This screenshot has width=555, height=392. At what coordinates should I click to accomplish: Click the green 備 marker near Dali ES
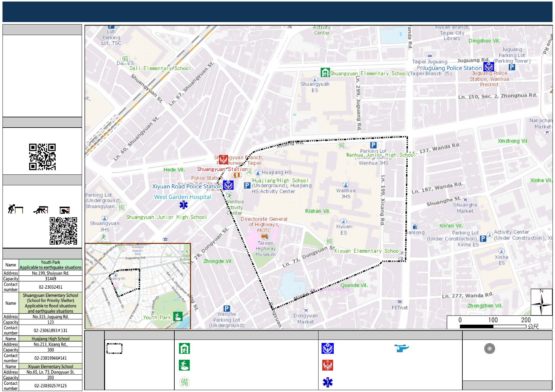(125, 59)
